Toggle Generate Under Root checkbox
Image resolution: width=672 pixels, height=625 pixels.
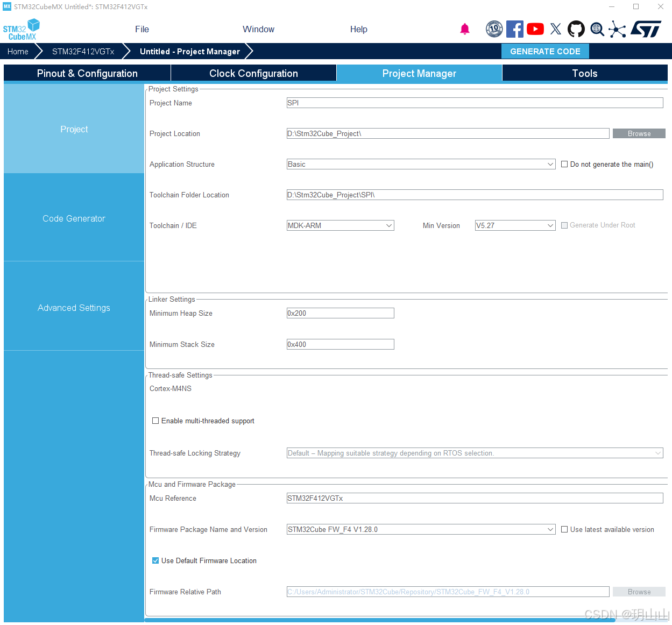click(564, 225)
